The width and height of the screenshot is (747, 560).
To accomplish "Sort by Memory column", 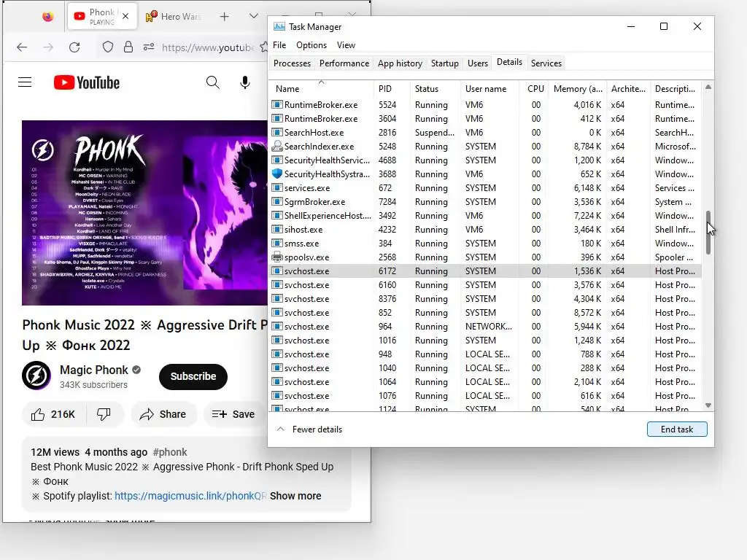I will (578, 88).
